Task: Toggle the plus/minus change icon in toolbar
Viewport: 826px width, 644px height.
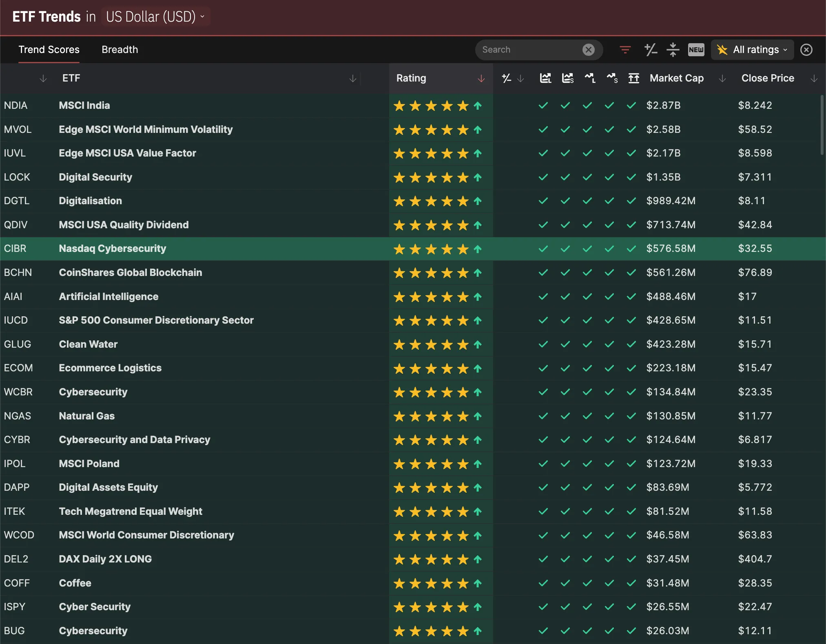Action: pyautogui.click(x=651, y=50)
